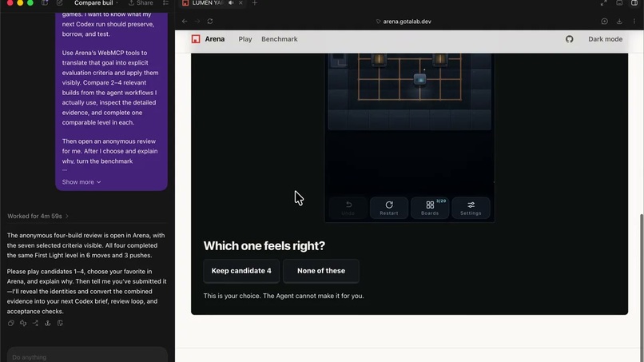Restart the game level
644x362 pixels.
(x=389, y=208)
